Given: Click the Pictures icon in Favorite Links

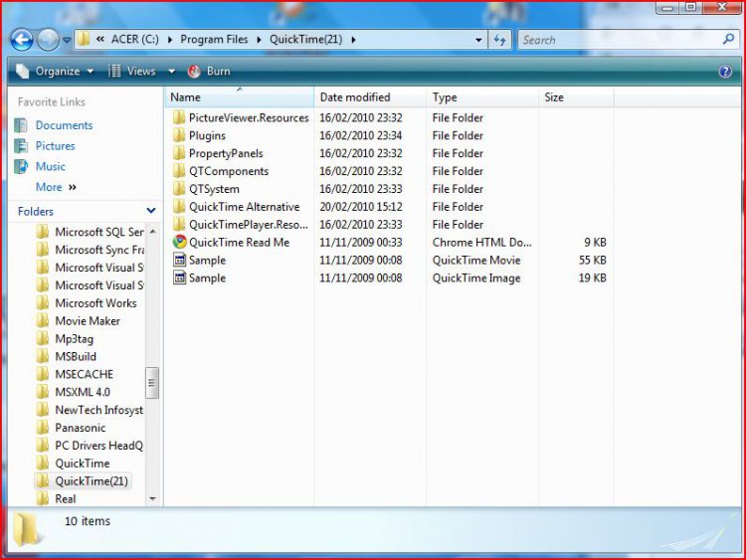Looking at the screenshot, I should (x=21, y=145).
